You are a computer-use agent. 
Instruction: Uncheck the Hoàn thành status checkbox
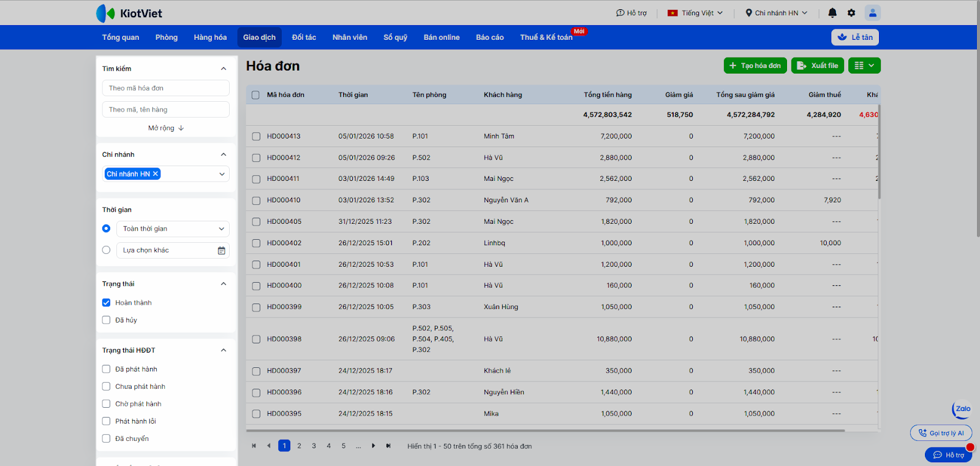pos(107,303)
